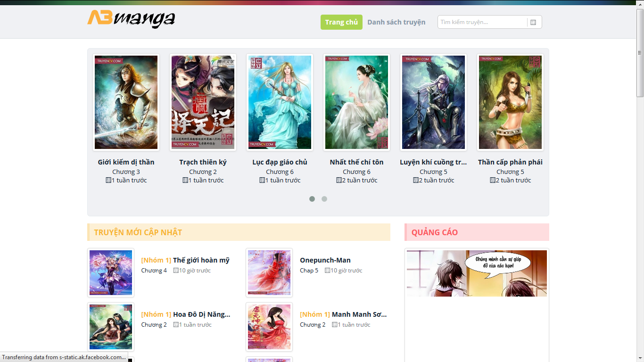Click the advertisement comic banner

click(477, 273)
